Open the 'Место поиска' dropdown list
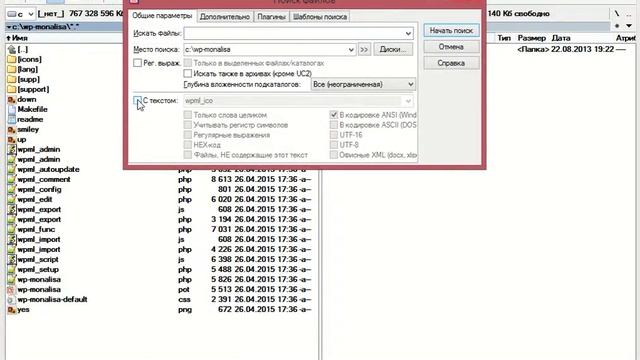 point(351,49)
